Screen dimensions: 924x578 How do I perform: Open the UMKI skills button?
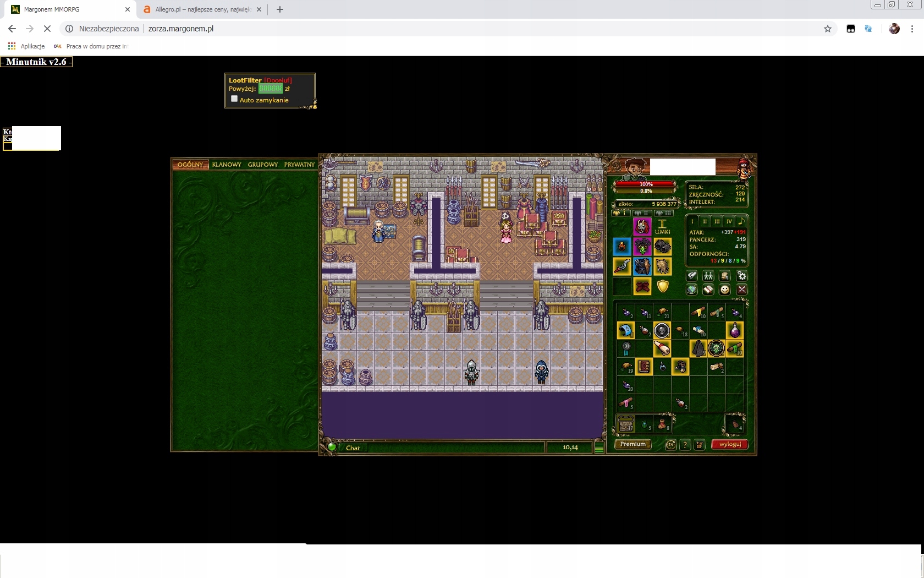[662, 227]
